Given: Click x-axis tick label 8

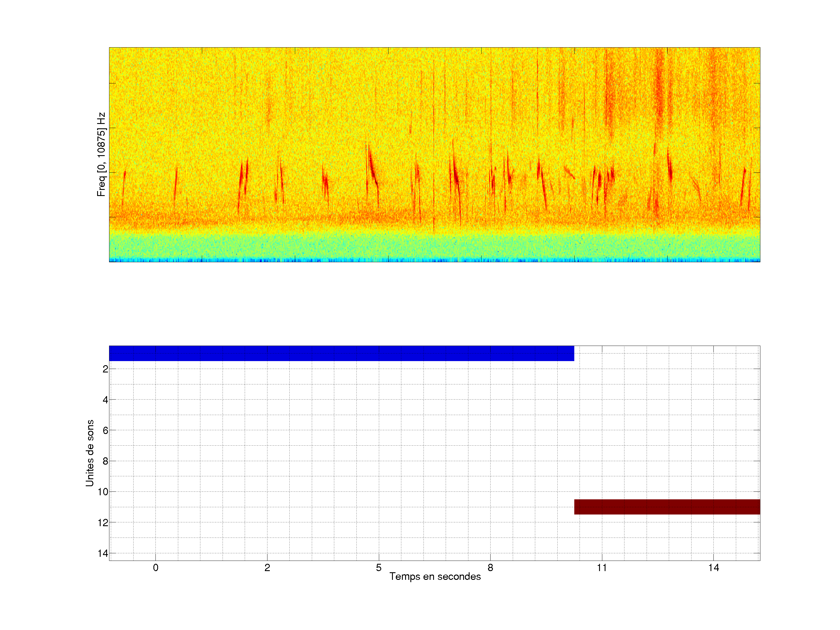Looking at the screenshot, I should [490, 568].
